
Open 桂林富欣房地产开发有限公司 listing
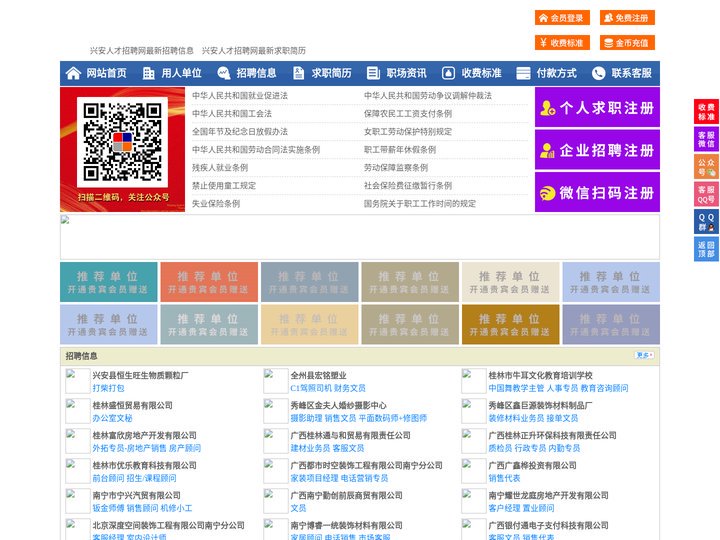click(144, 435)
